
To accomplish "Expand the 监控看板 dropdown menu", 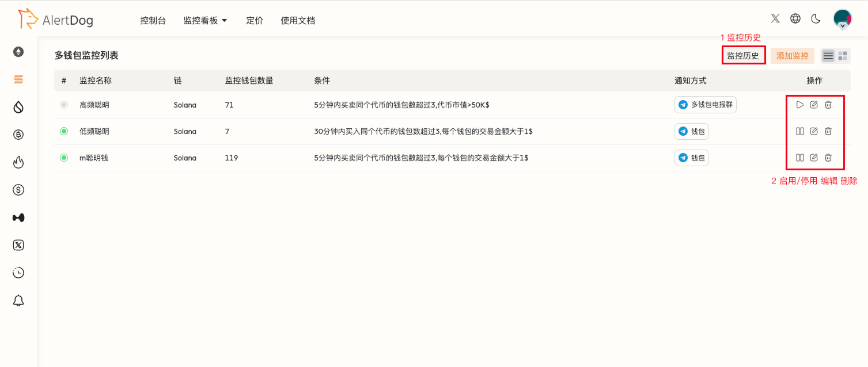I will [x=205, y=20].
